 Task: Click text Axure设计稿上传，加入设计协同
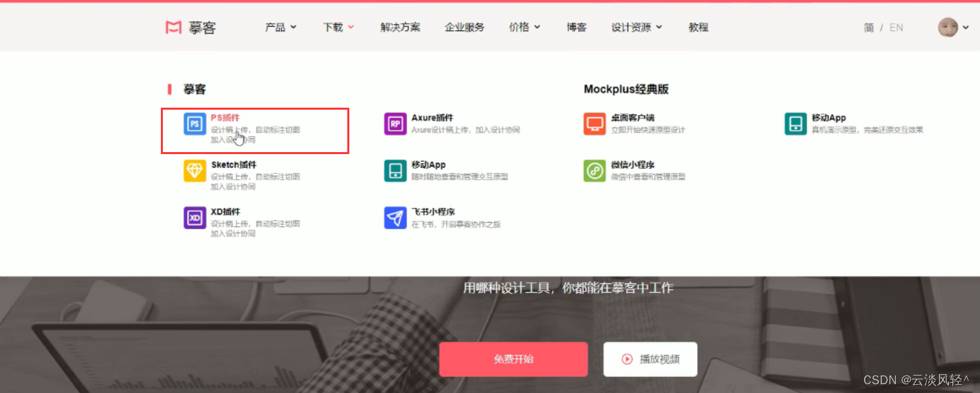[x=465, y=130]
